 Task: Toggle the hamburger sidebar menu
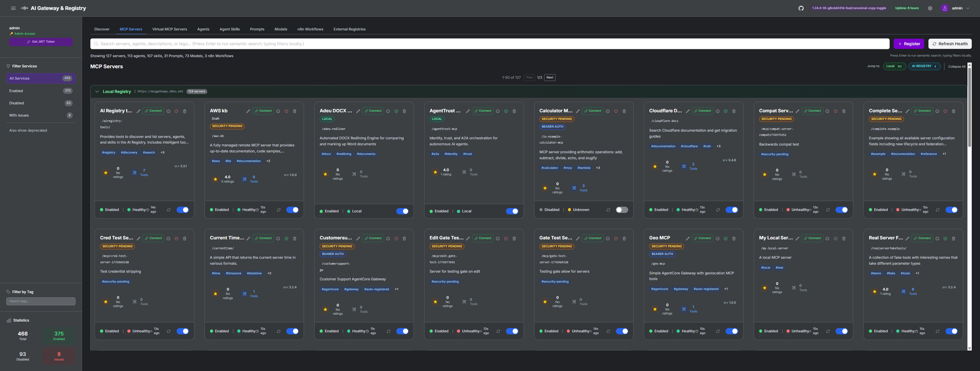tap(13, 8)
